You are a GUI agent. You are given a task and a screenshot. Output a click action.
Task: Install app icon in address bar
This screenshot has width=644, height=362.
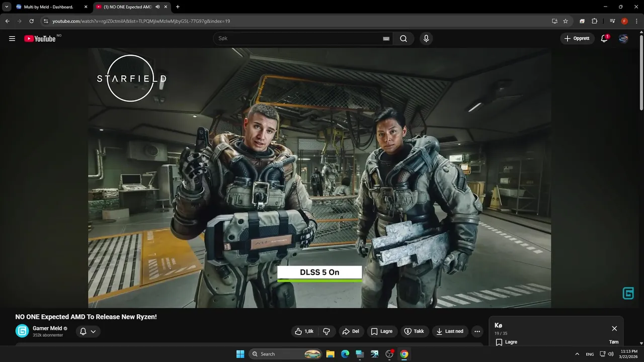(554, 21)
